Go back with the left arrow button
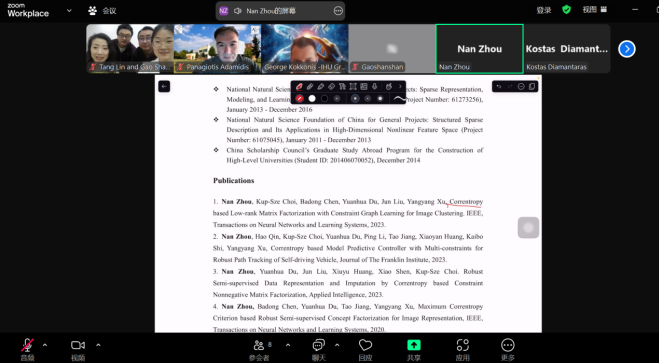Image resolution: width=659 pixels, height=363 pixels. pos(164,87)
